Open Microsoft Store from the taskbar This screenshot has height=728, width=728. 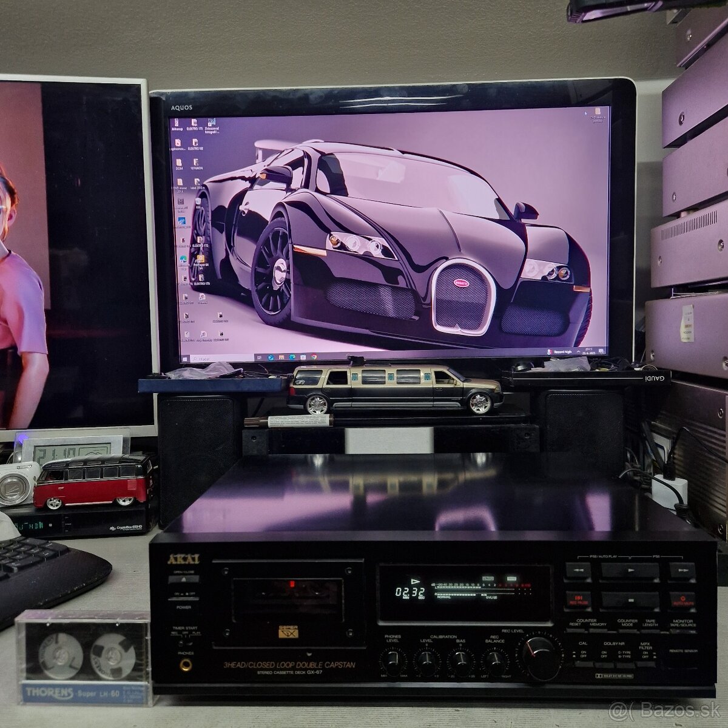tap(303, 357)
